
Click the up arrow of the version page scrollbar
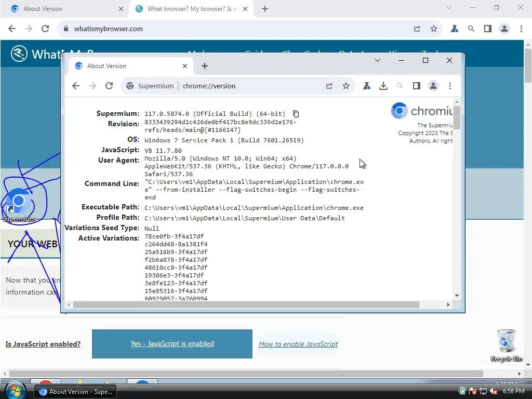457,102
